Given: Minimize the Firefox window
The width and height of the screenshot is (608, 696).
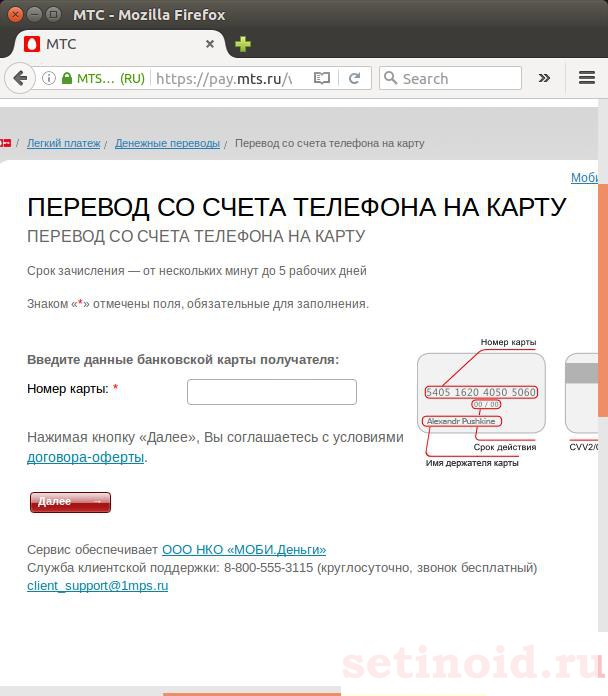Looking at the screenshot, I should [x=34, y=15].
